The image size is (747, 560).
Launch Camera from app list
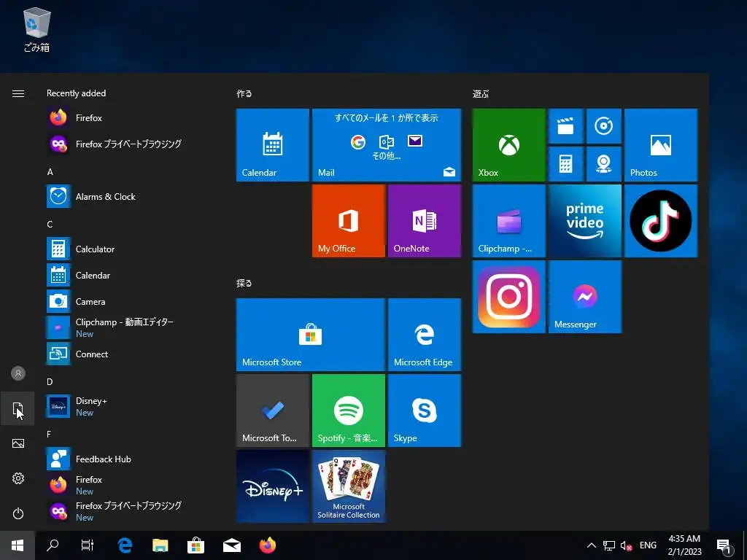tap(133, 301)
